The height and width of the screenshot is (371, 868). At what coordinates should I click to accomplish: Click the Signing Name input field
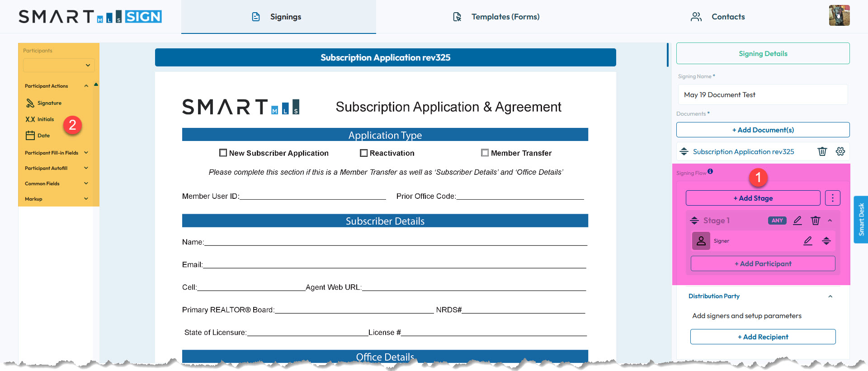(763, 95)
